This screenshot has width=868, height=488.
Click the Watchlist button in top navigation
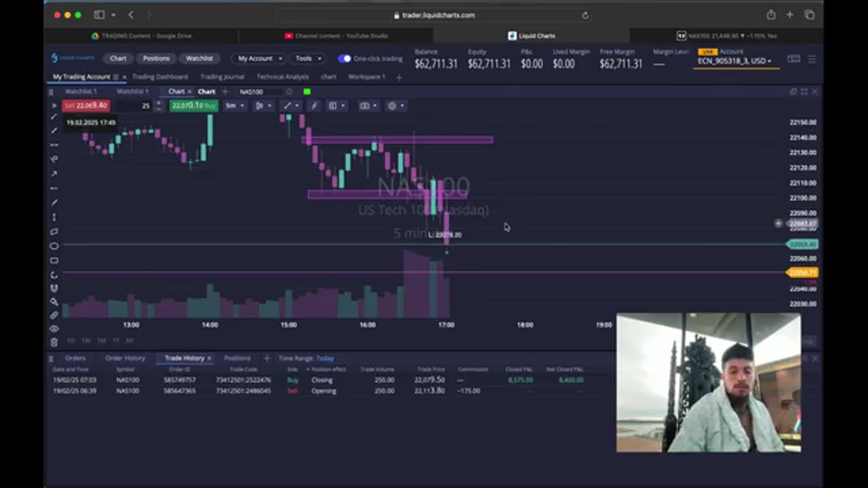tap(199, 58)
